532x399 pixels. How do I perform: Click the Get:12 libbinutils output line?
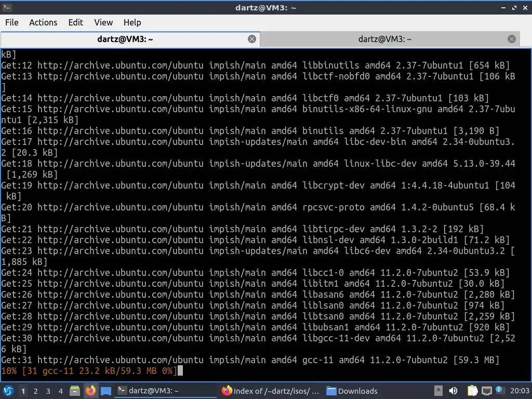click(x=255, y=65)
